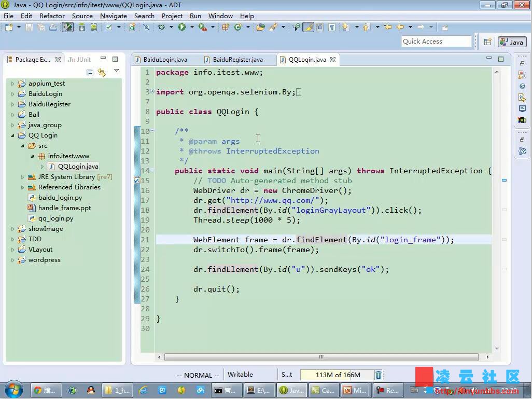Click the Save icon in toolbar
This screenshot has height=399, width=532.
(29, 27)
